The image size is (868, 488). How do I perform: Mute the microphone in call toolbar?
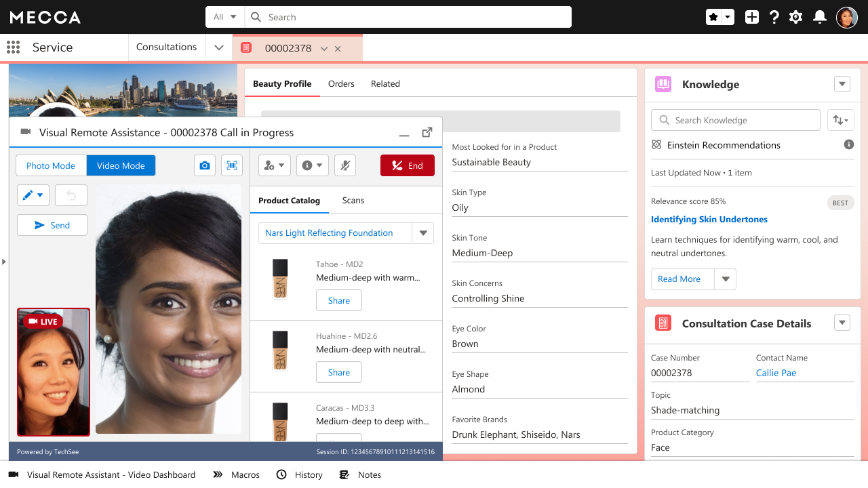tap(345, 165)
